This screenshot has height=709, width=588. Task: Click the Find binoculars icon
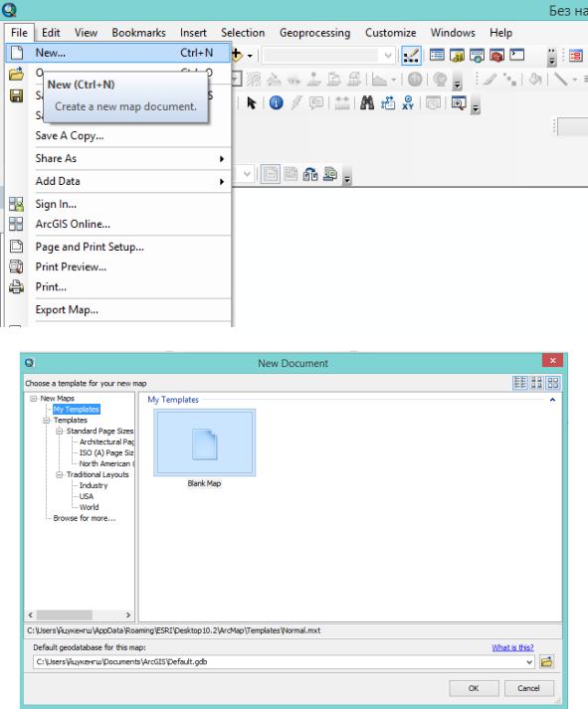367,103
